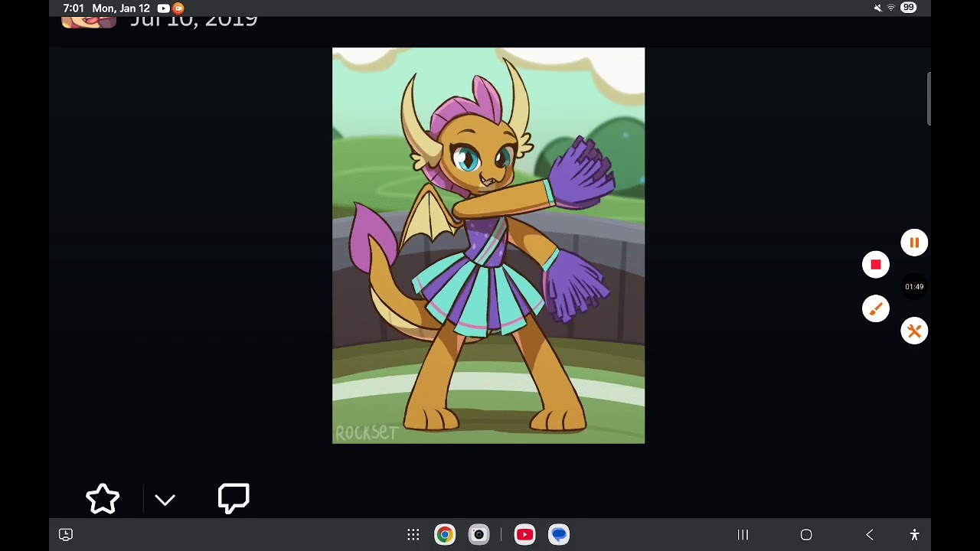Tap the clock reading 7:01

pos(73,8)
